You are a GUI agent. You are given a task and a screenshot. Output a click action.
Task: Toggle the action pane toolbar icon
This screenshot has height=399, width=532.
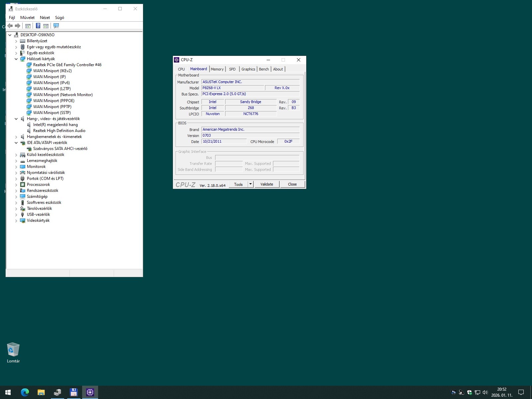(x=46, y=26)
